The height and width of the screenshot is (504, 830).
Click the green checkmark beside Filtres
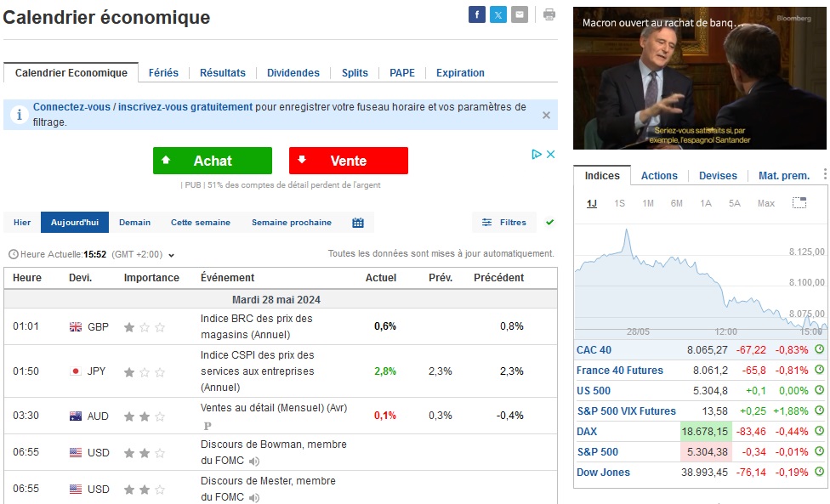[x=550, y=222]
